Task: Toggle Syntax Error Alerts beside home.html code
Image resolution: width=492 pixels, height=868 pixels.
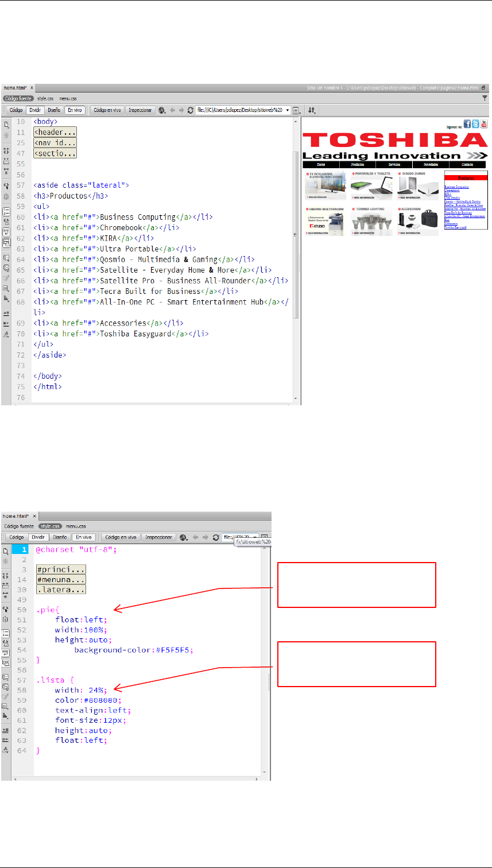Action: point(6,242)
